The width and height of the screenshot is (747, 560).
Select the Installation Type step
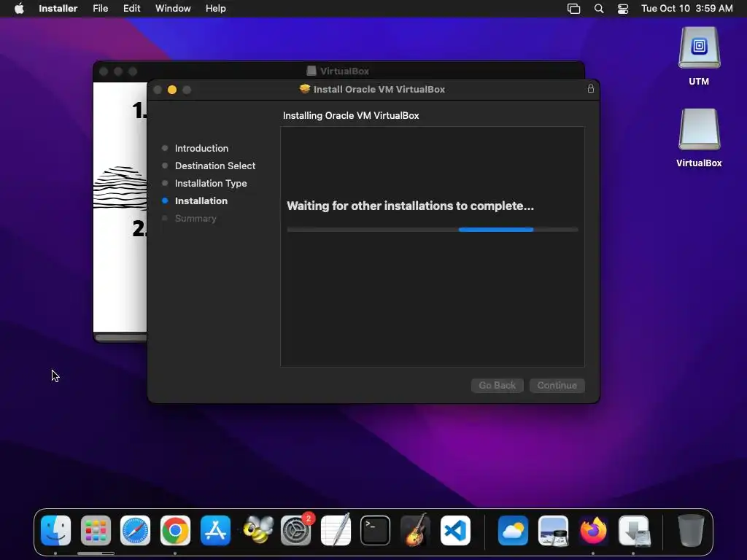[x=211, y=183]
